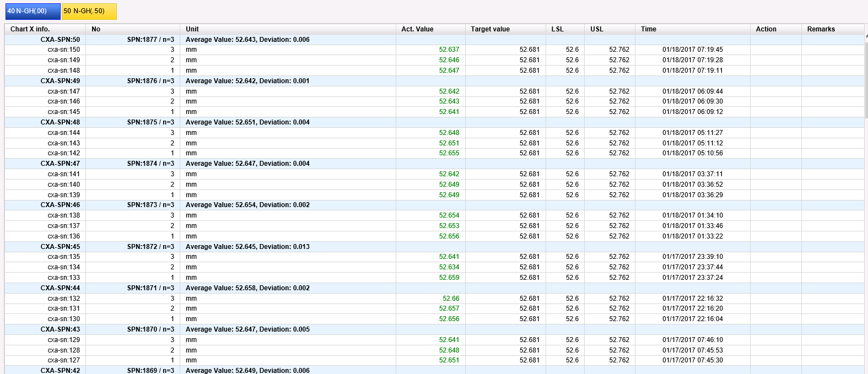868x374 pixels.
Task: Select row cxa-sn:129
Action: [x=434, y=340]
